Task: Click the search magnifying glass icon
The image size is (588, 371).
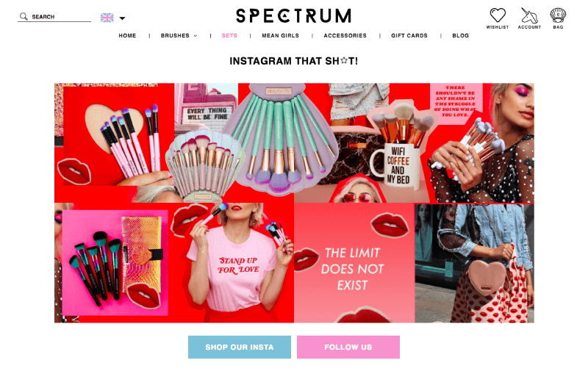Action: [x=24, y=16]
